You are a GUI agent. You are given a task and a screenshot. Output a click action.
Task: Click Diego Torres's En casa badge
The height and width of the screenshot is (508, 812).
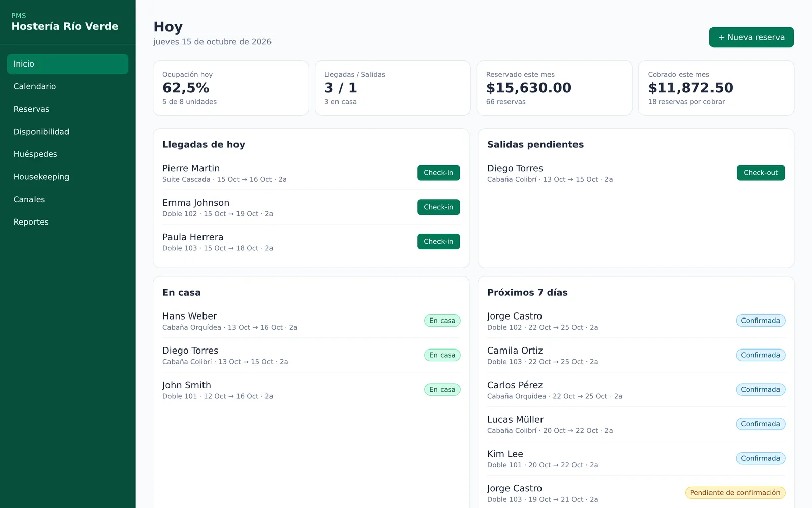[442, 355]
